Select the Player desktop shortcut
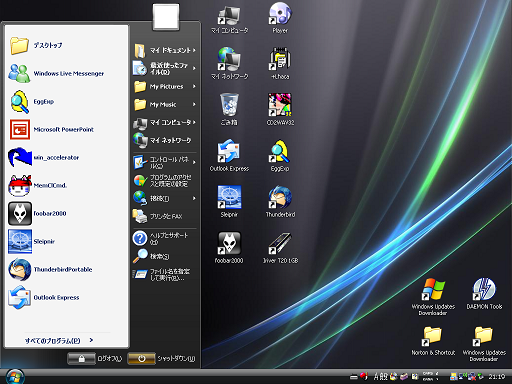Viewport: 512px width, 384px height. tap(280, 18)
